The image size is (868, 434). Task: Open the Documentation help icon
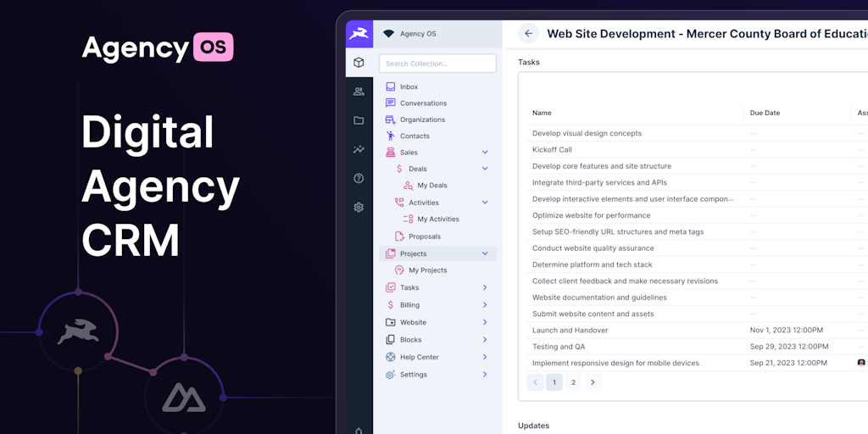tap(359, 178)
